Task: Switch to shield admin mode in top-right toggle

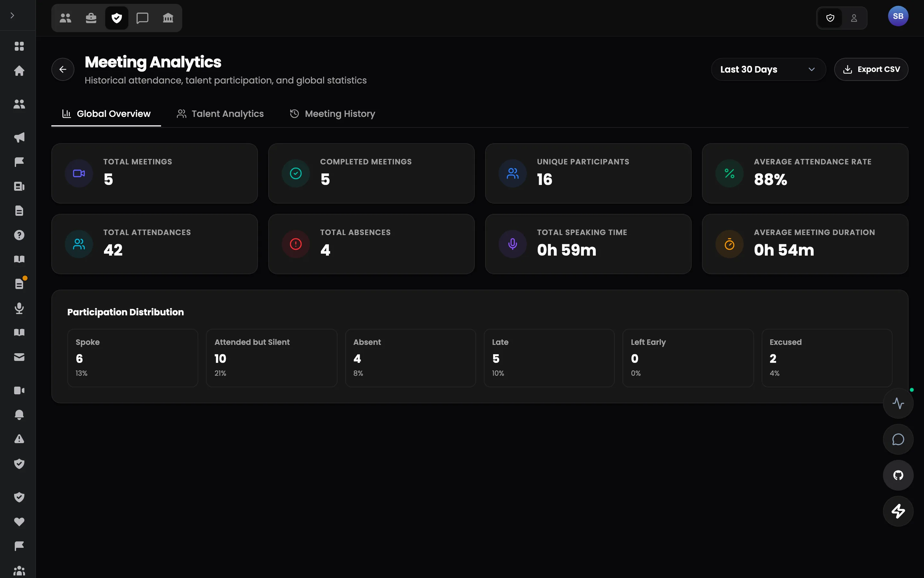Action: pyautogui.click(x=830, y=18)
